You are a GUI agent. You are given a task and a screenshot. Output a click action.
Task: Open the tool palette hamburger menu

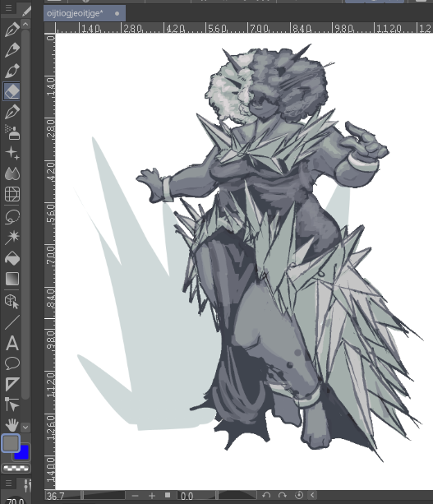tap(8, 7)
